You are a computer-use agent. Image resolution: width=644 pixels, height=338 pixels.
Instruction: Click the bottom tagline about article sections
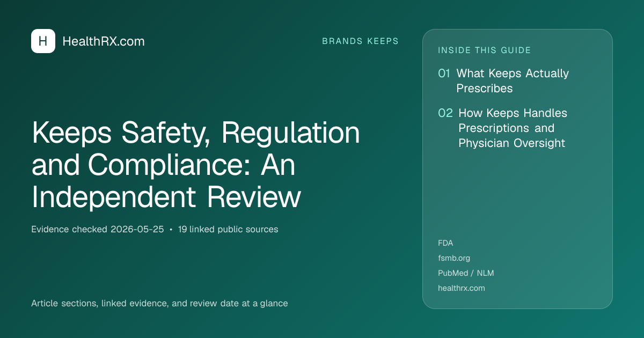[x=159, y=303]
